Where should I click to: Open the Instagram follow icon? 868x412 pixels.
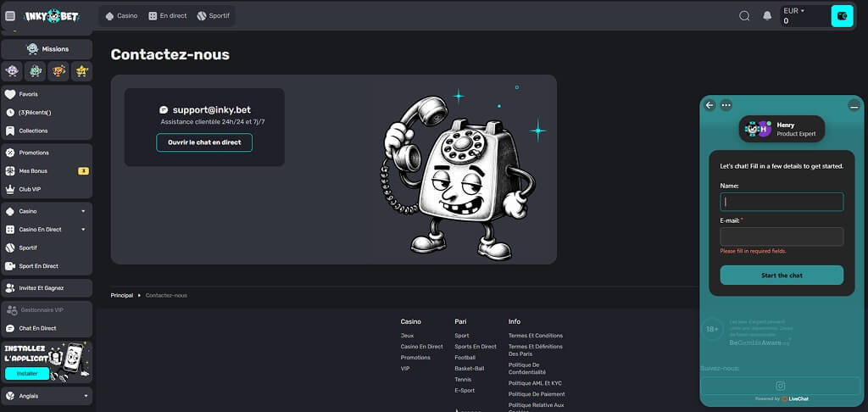click(780, 386)
